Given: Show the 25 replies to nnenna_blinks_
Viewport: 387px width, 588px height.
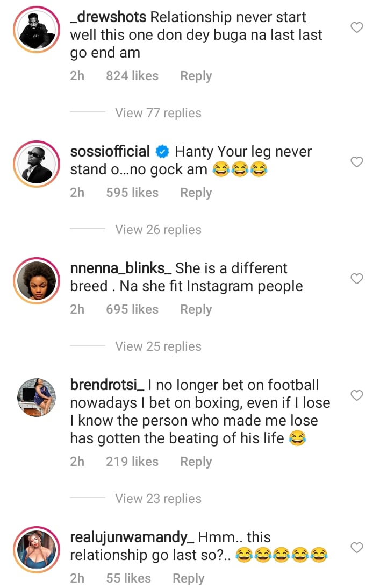Looking at the screenshot, I should (x=158, y=346).
